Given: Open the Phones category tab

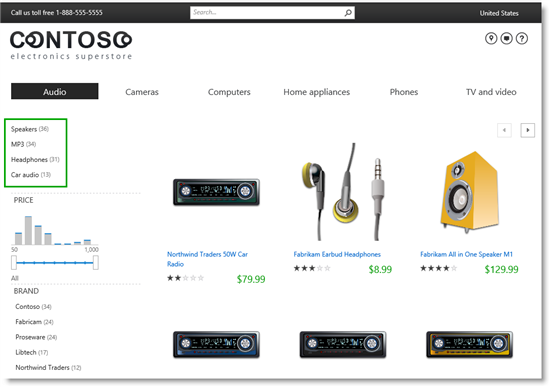Looking at the screenshot, I should pos(404,92).
